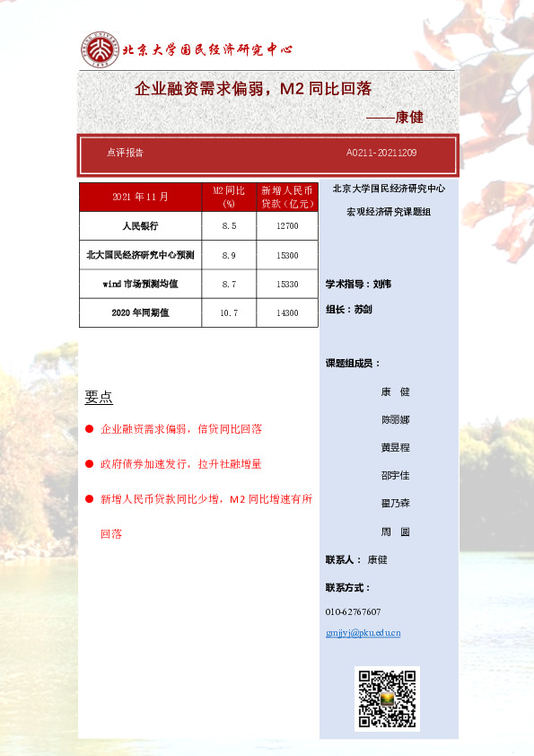534x756 pixels.
Task: Select the phone number 010-62767607
Action: coord(353,611)
